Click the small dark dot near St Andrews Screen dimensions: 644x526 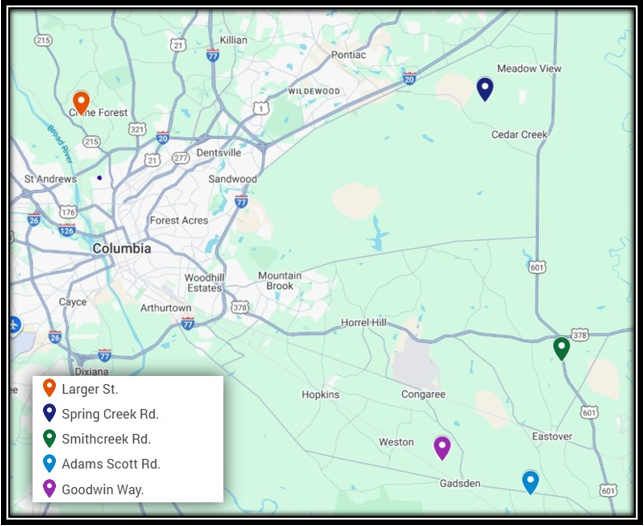coord(99,178)
